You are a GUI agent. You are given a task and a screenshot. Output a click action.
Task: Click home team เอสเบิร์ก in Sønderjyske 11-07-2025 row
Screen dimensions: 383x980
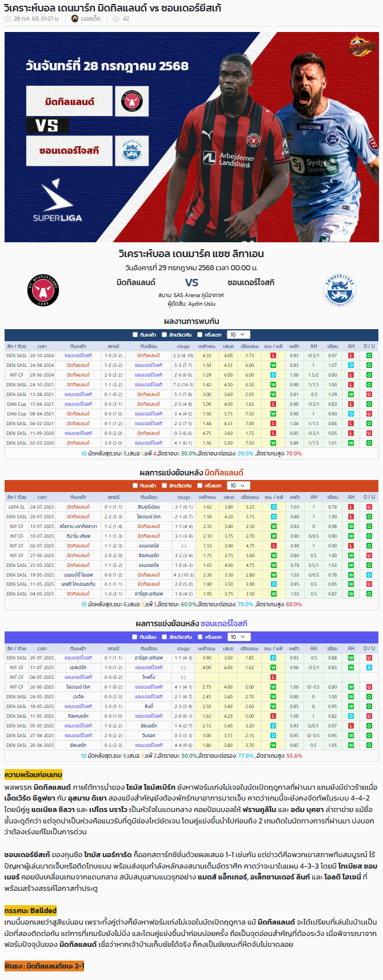click(78, 667)
